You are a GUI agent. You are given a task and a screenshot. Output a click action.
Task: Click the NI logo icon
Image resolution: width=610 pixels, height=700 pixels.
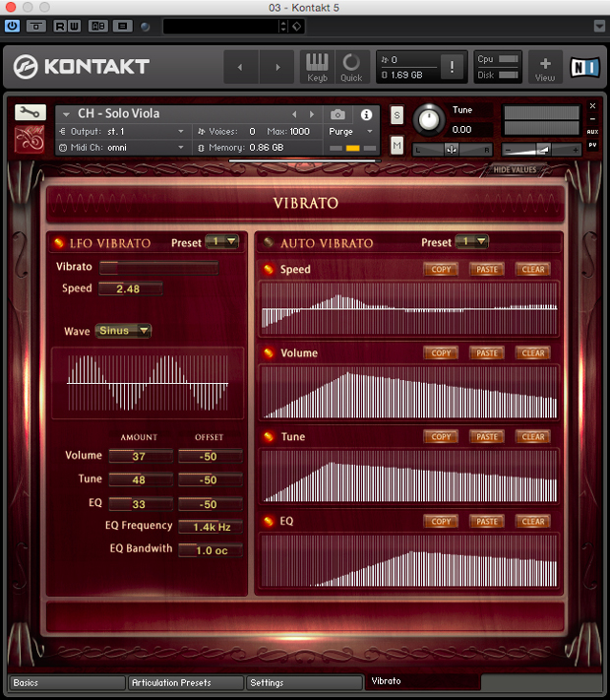tap(584, 67)
